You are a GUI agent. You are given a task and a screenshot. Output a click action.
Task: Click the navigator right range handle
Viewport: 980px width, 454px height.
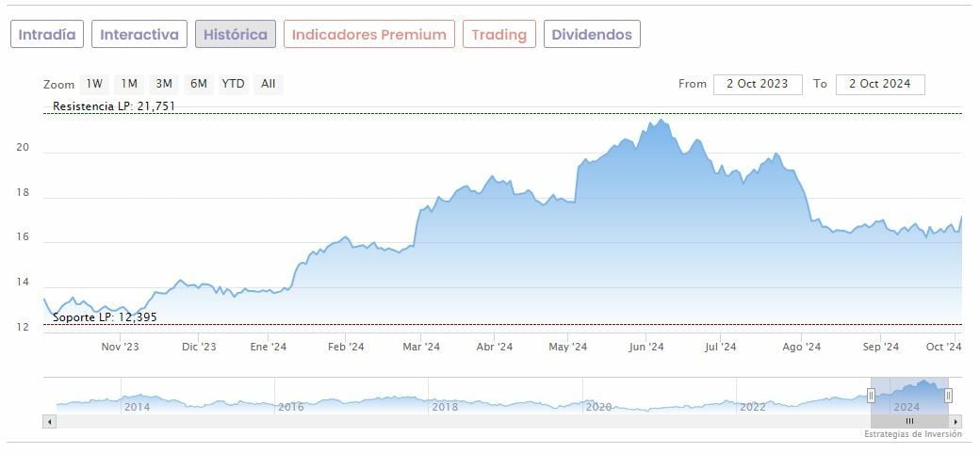coord(948,396)
